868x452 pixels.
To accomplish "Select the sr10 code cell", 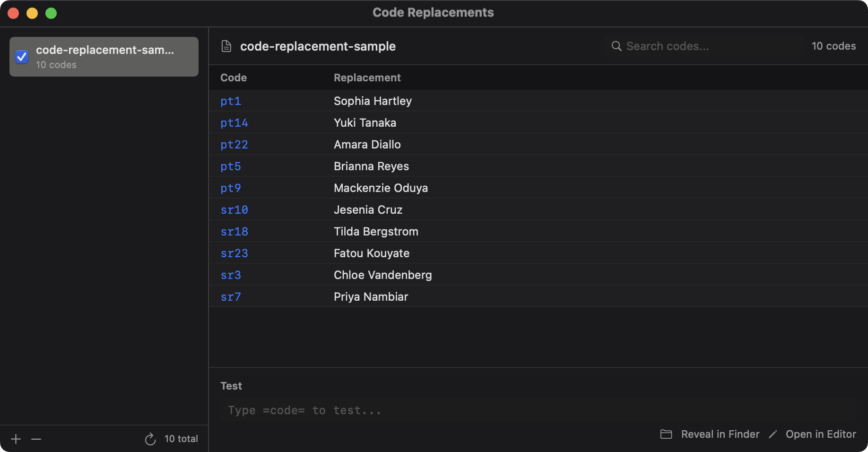I will (x=234, y=210).
